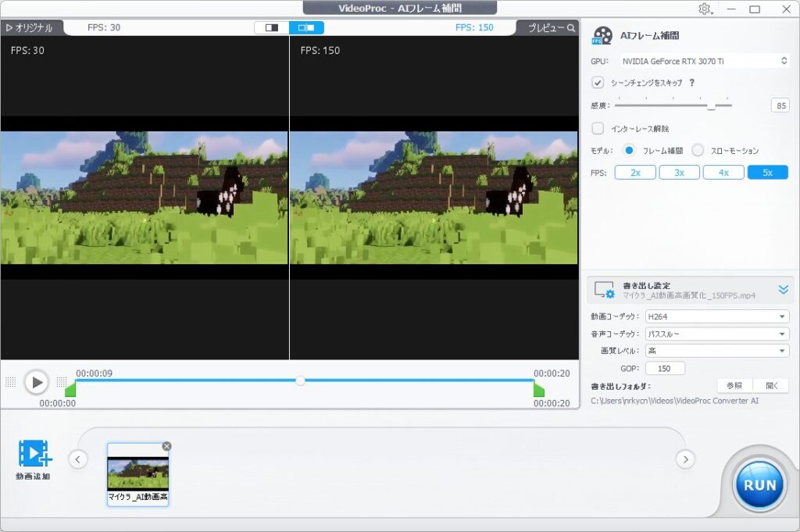Select フレーム補間 model radio button
Image resolution: width=800 pixels, height=532 pixels.
point(629,151)
